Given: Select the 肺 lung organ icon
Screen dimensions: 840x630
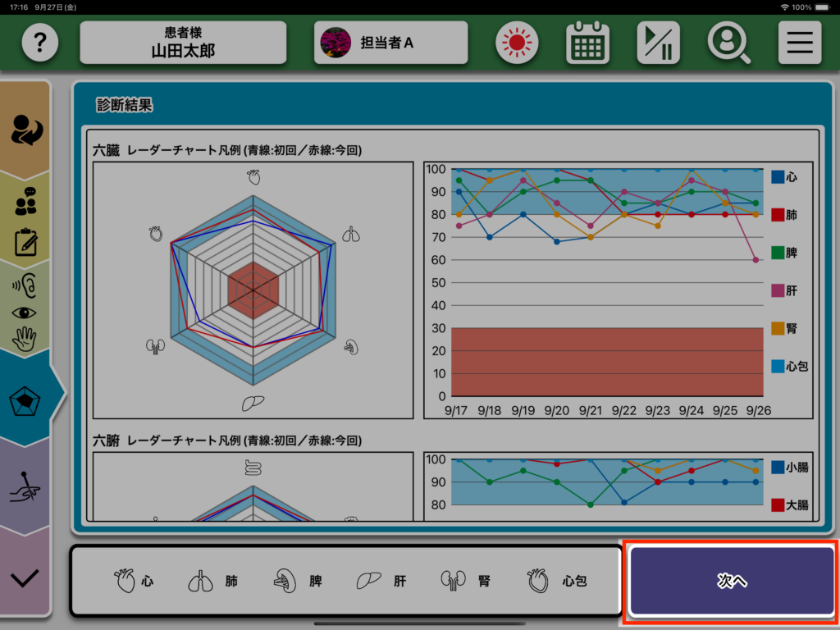Looking at the screenshot, I should click(212, 581).
